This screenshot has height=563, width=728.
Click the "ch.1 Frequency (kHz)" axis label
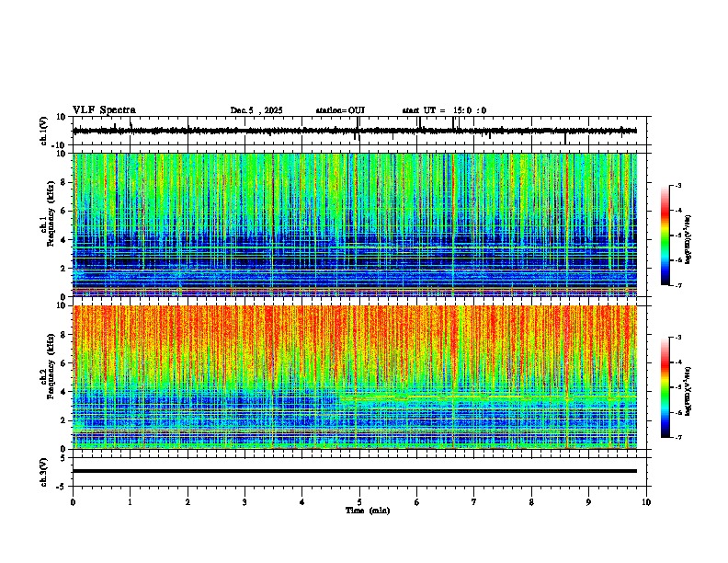[48, 214]
